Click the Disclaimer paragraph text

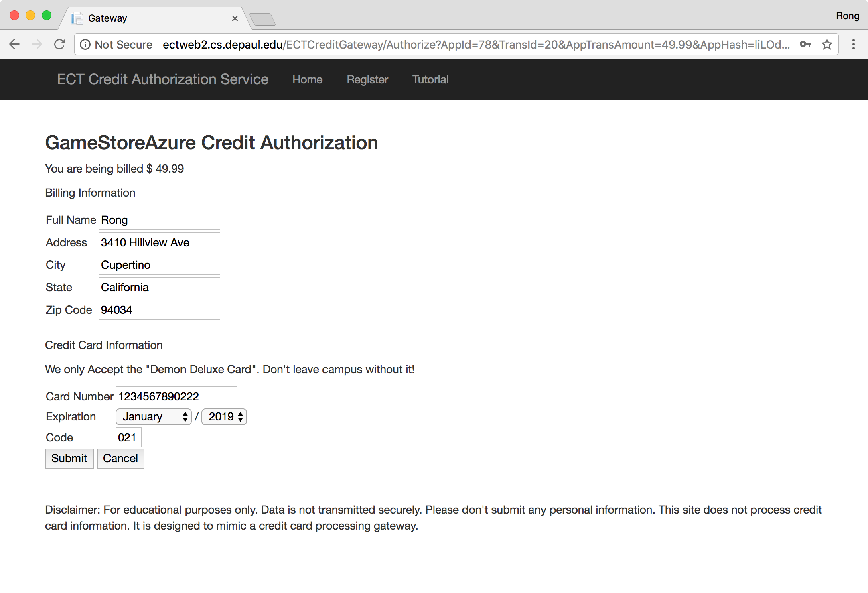434,518
